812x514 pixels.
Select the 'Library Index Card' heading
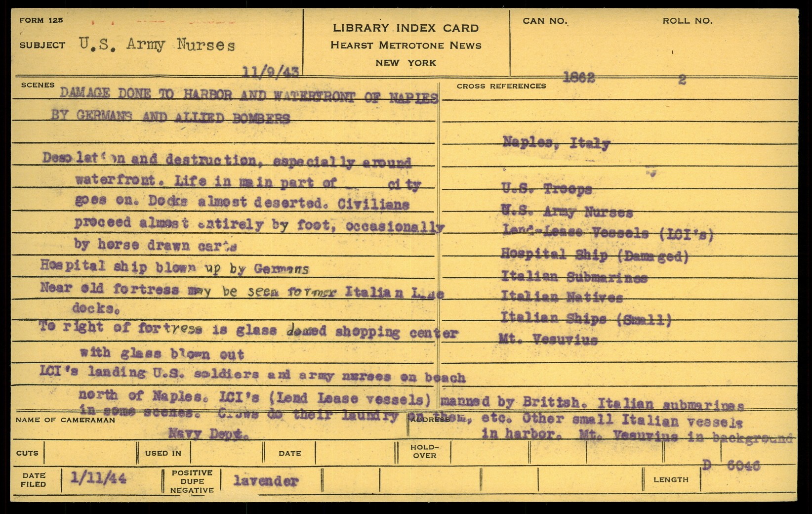pos(406,28)
